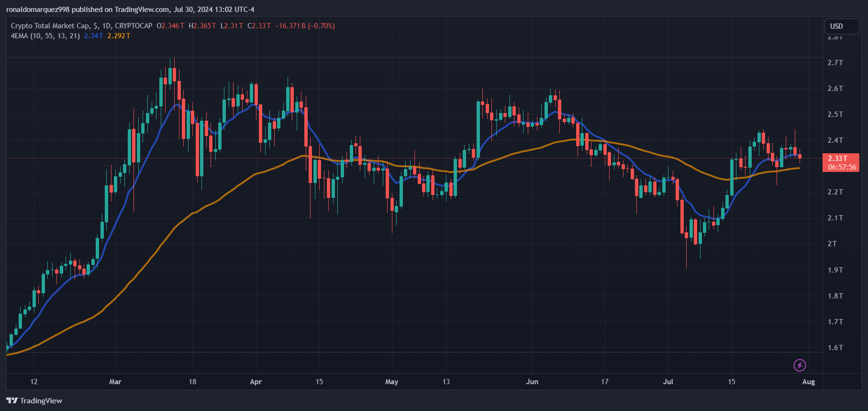Click the 2.4T price axis label
This screenshot has width=868, height=411.
click(x=835, y=140)
